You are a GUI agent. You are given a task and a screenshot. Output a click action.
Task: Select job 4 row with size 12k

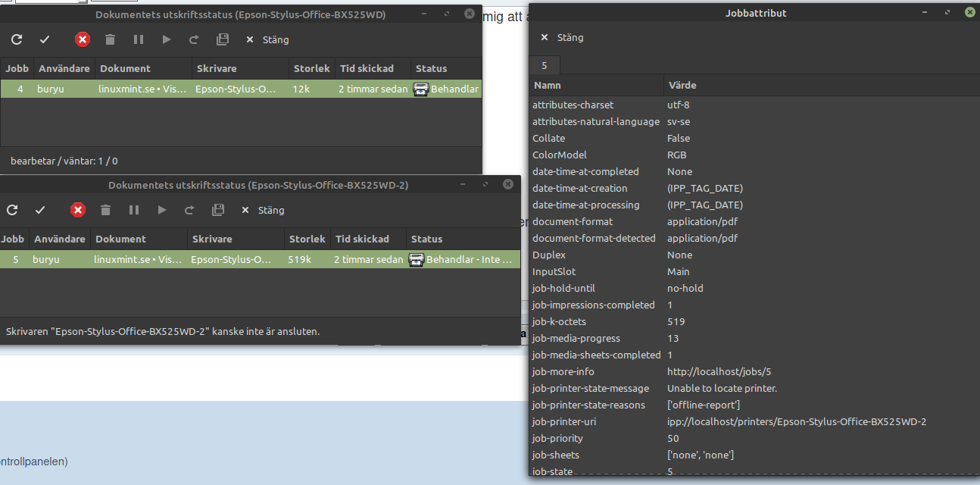(241, 89)
